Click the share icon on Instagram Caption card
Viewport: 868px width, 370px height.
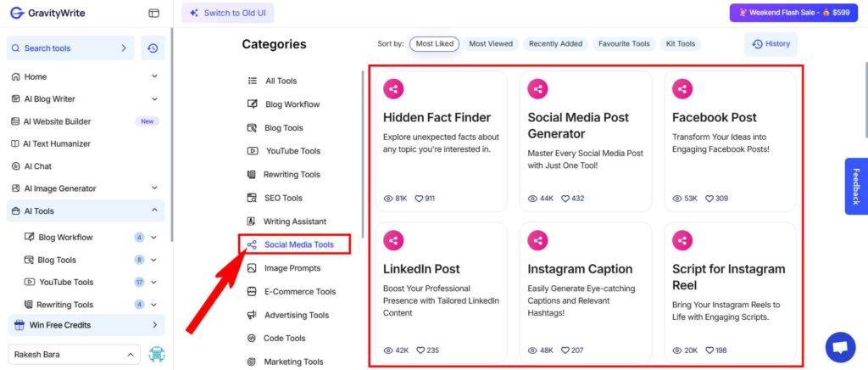point(537,240)
